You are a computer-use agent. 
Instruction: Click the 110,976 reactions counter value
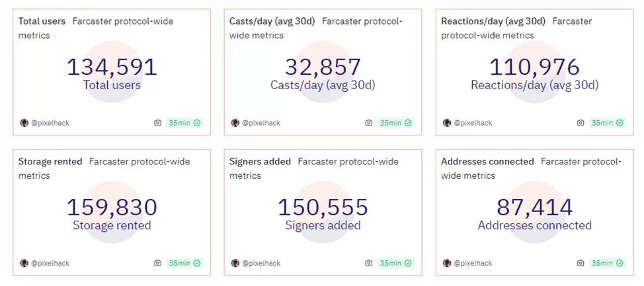pyautogui.click(x=534, y=67)
